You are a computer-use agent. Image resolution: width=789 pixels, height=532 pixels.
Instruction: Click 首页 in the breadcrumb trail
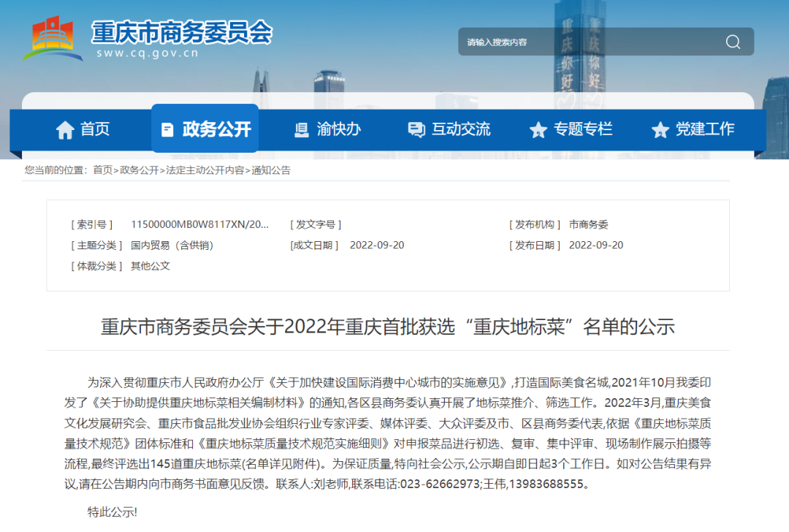[x=102, y=170]
